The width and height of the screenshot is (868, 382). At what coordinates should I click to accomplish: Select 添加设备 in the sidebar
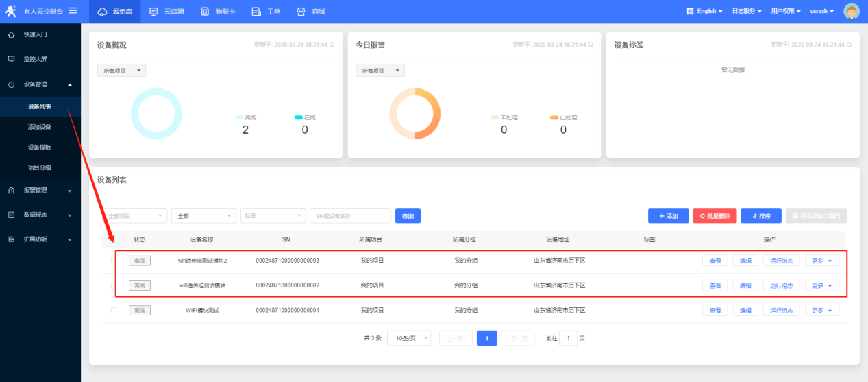[39, 127]
